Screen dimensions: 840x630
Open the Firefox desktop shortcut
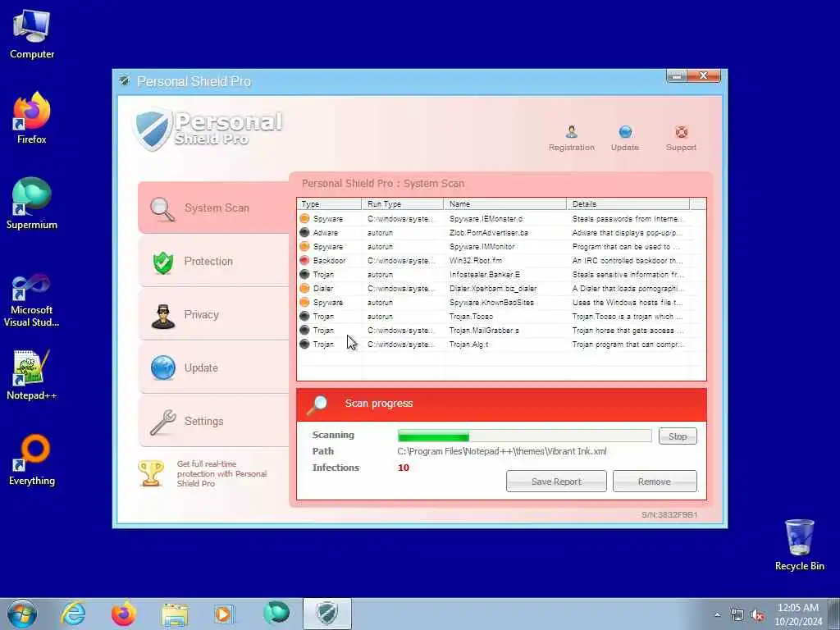32,118
